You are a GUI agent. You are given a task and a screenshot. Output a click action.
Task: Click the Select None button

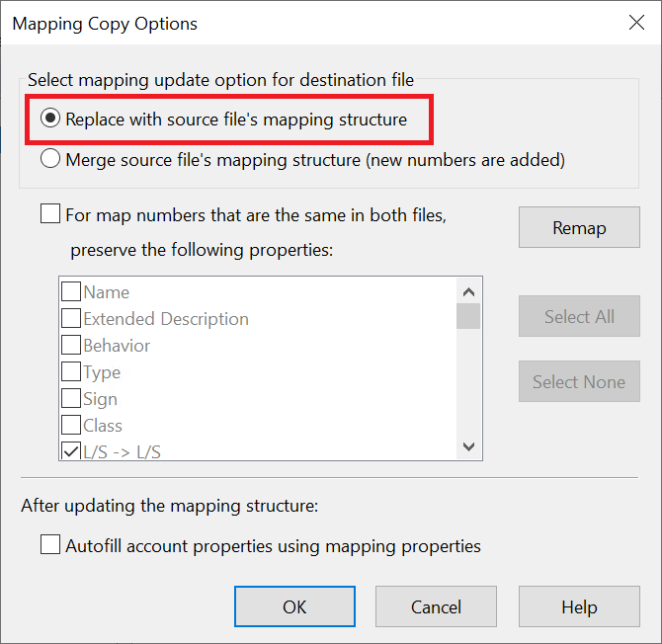point(579,381)
